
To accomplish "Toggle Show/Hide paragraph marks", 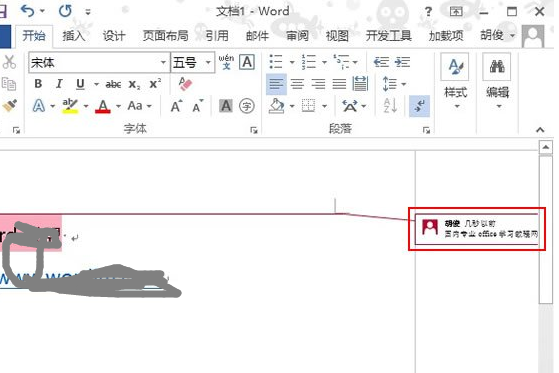I will click(x=419, y=106).
